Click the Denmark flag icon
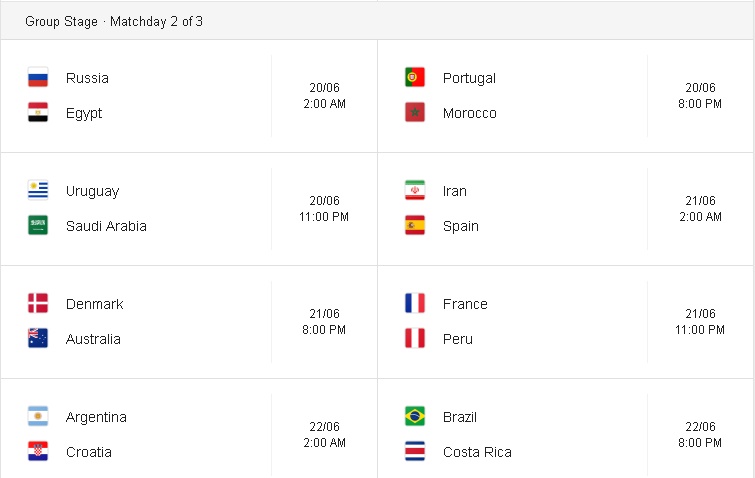 click(x=38, y=303)
